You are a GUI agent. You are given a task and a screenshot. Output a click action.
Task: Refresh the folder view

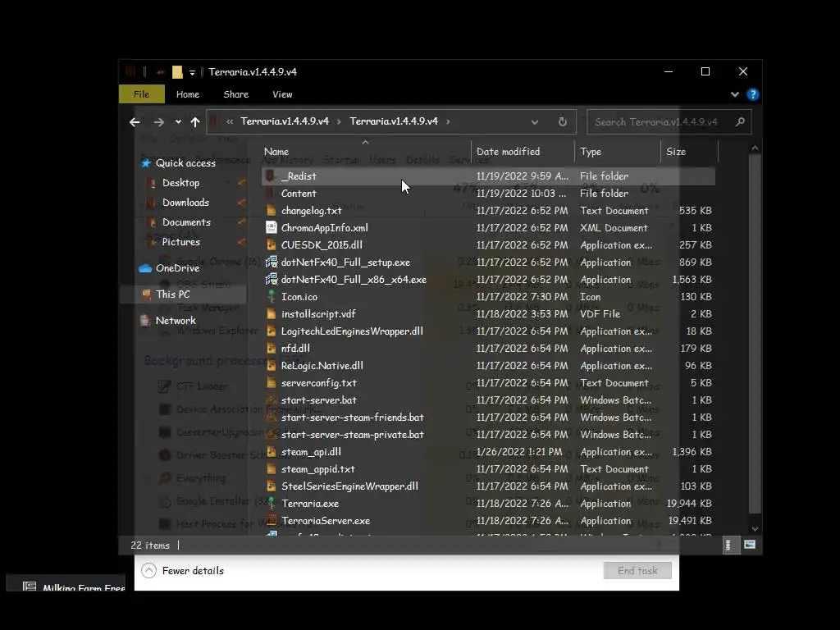[x=563, y=121]
